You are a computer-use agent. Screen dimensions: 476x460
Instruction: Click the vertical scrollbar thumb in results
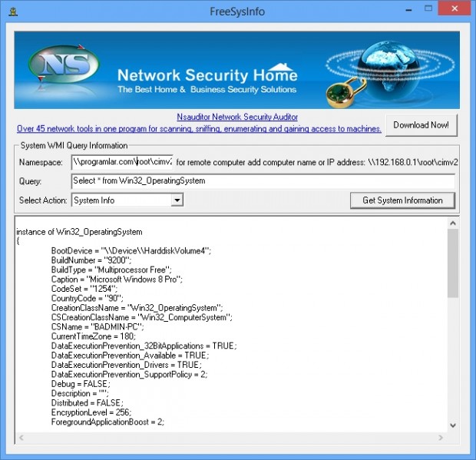tap(453, 263)
